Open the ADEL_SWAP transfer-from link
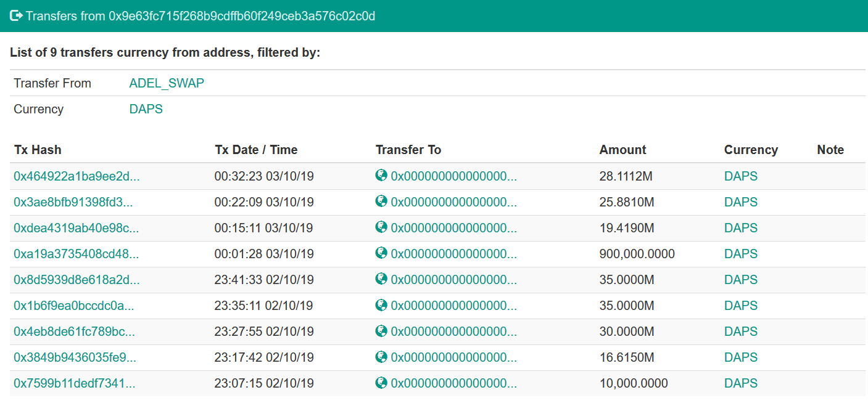The width and height of the screenshot is (868, 403). (167, 83)
